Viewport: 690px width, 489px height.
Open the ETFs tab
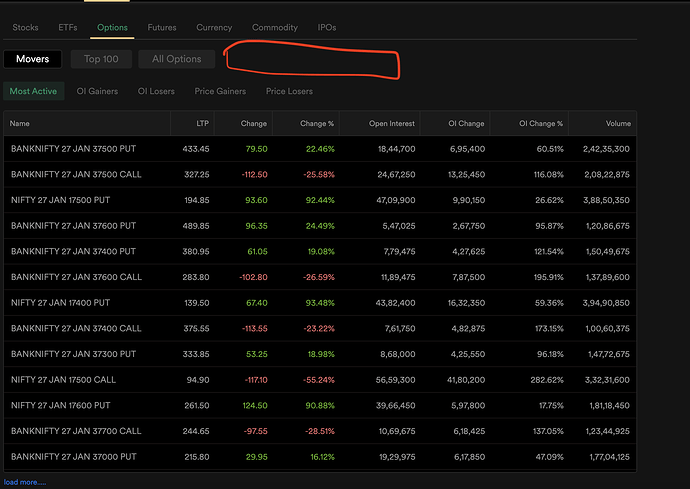[x=68, y=27]
